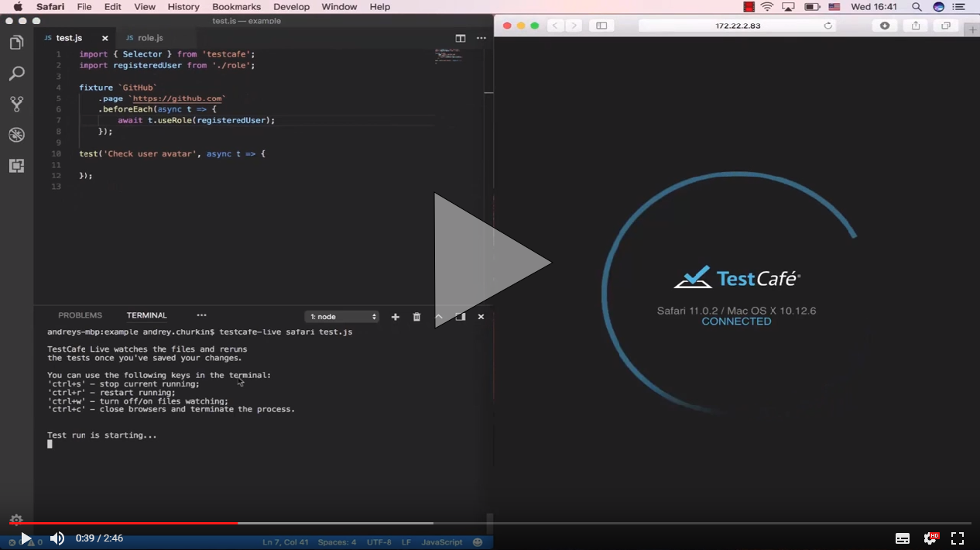The image size is (980, 550).
Task: Open the Debug view icon
Action: coord(16,135)
